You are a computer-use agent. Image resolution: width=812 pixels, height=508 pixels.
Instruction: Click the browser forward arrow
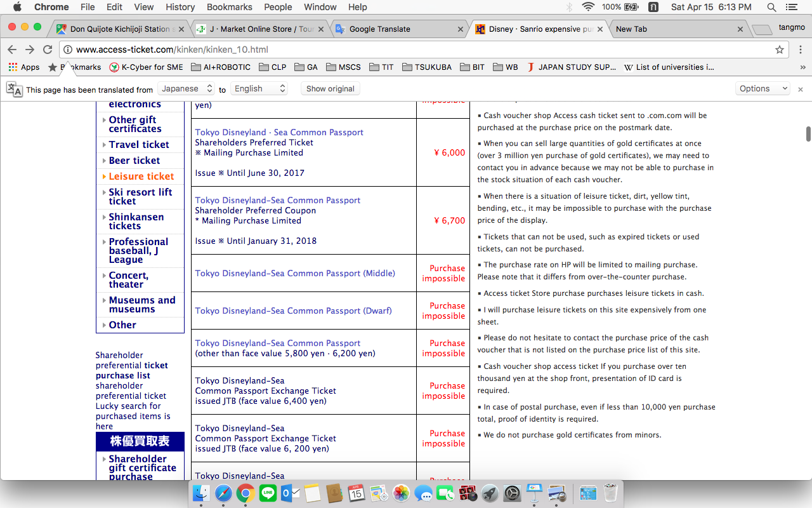click(x=30, y=50)
